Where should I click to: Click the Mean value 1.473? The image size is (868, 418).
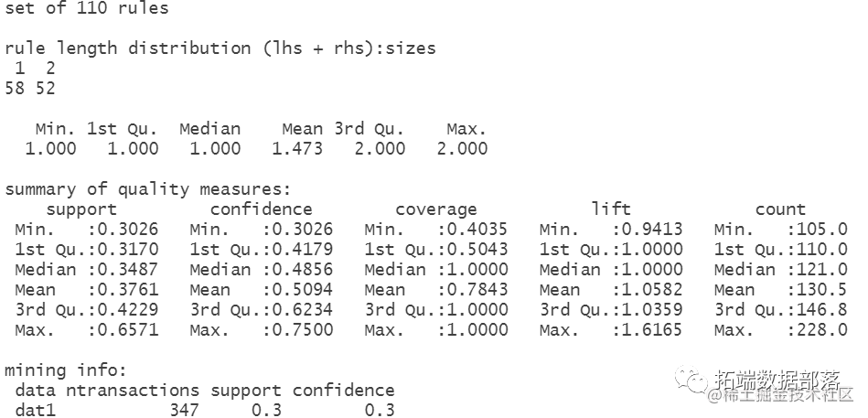[297, 149]
